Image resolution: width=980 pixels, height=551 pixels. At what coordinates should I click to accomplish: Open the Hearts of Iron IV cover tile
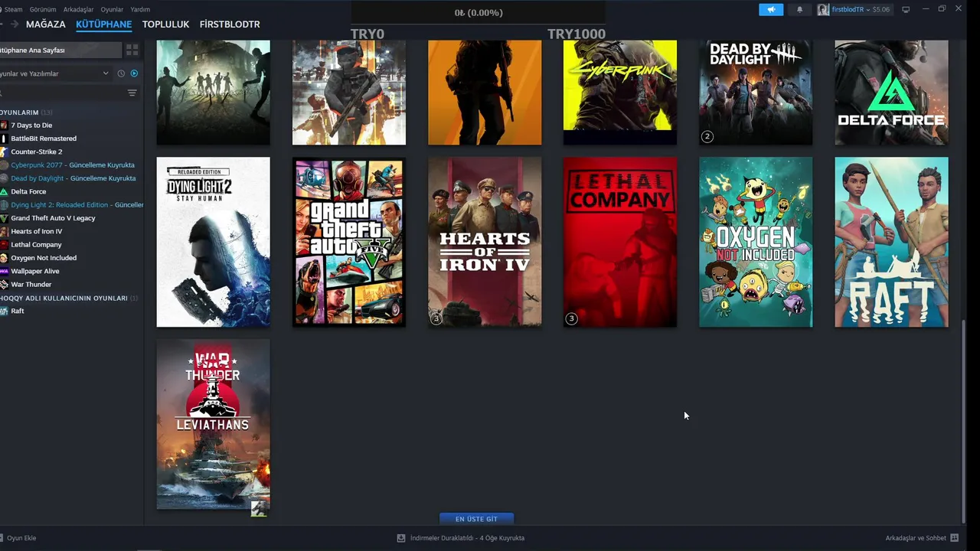pos(485,242)
